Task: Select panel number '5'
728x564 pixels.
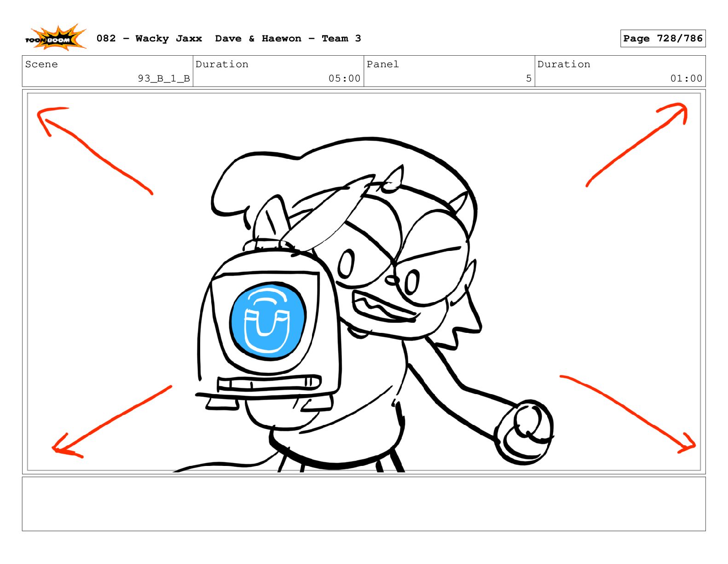Action: pyautogui.click(x=529, y=79)
